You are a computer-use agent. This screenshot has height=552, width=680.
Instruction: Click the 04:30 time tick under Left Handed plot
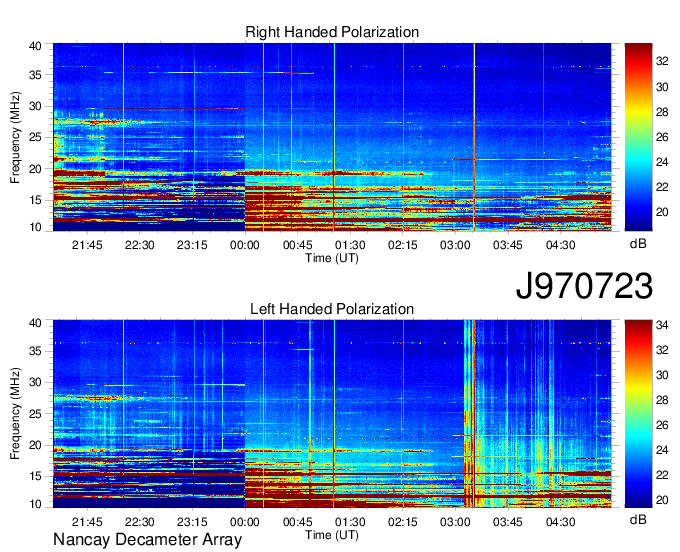click(x=560, y=522)
